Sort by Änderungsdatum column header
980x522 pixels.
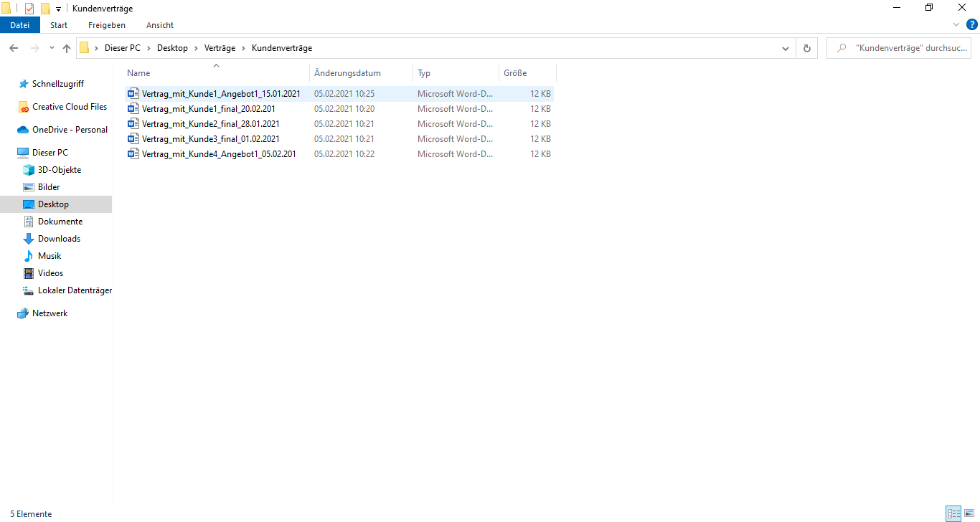[362, 73]
